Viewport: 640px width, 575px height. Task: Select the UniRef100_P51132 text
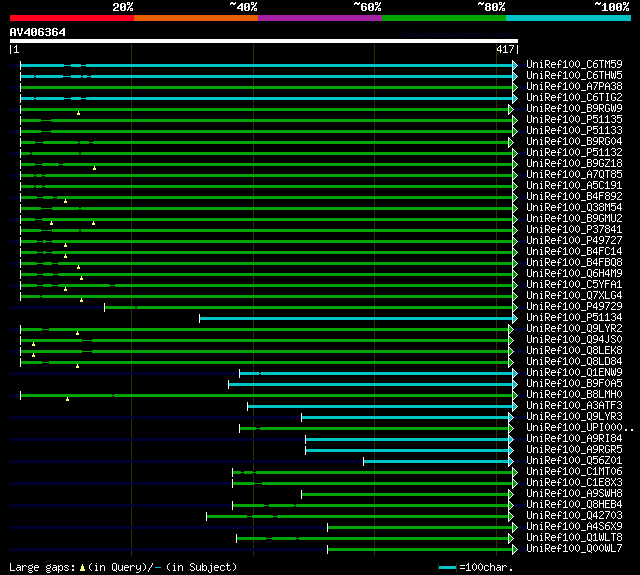pos(574,153)
